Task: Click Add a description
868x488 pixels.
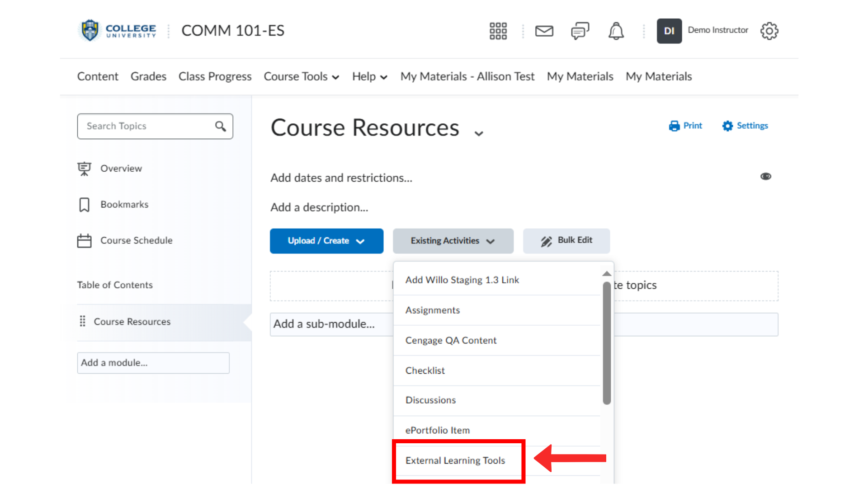Action: [x=319, y=207]
